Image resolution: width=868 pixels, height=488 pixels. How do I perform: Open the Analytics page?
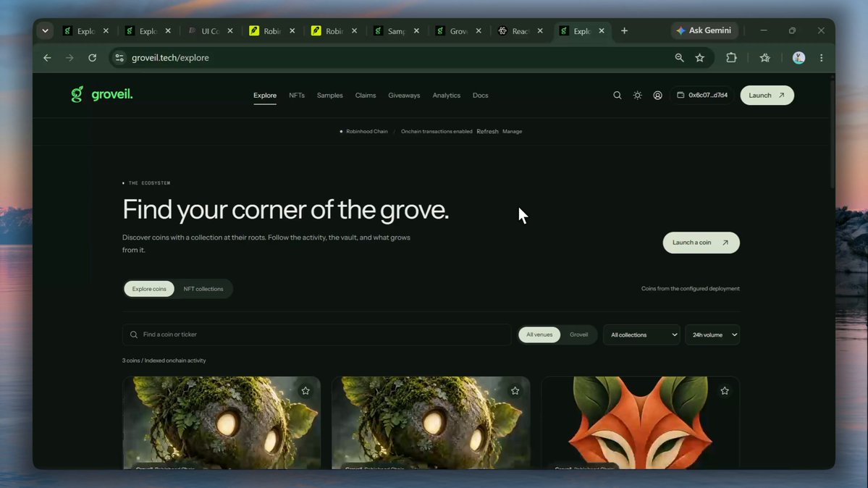446,96
